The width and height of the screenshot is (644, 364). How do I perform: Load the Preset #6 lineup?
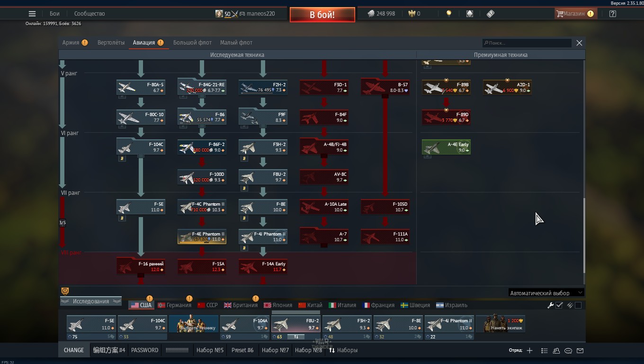[x=242, y=350]
